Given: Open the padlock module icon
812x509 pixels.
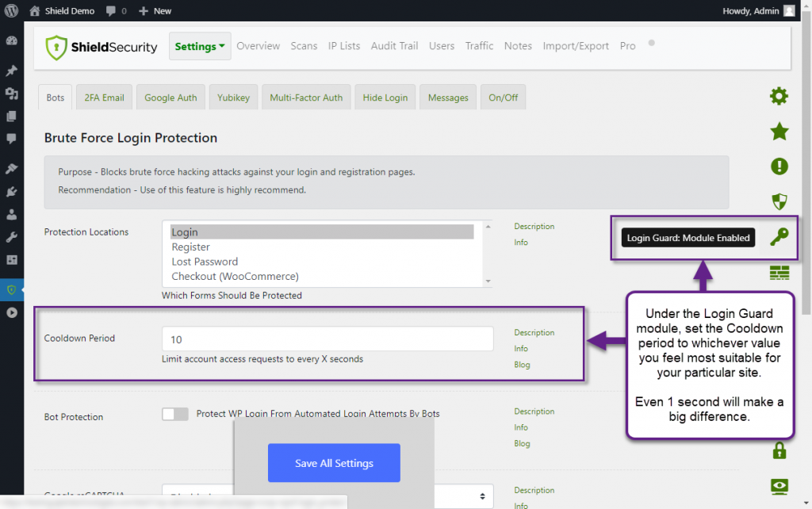Looking at the screenshot, I should pyautogui.click(x=779, y=450).
